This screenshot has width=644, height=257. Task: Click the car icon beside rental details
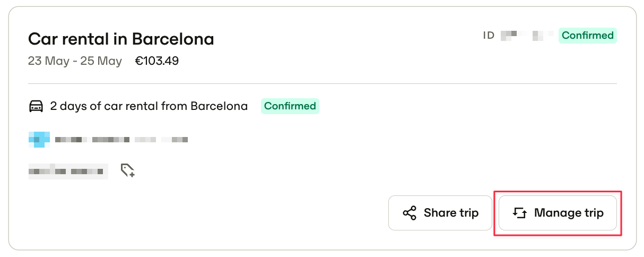point(36,106)
